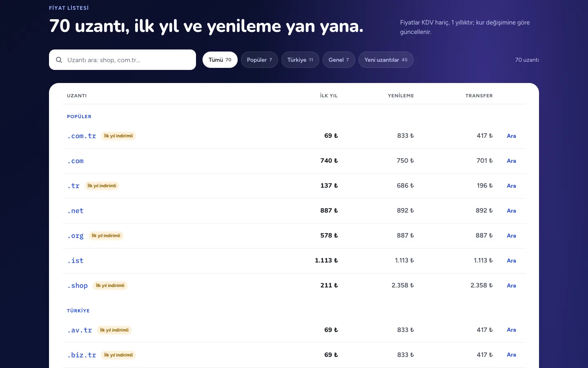This screenshot has height=368, width=588.
Task: Click the .com extension name
Action: click(x=76, y=161)
